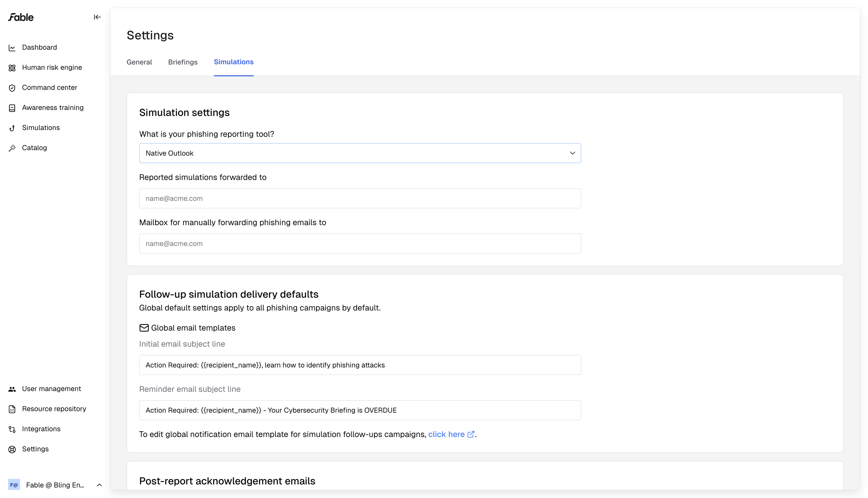Open Dashboard from the sidebar

[39, 47]
